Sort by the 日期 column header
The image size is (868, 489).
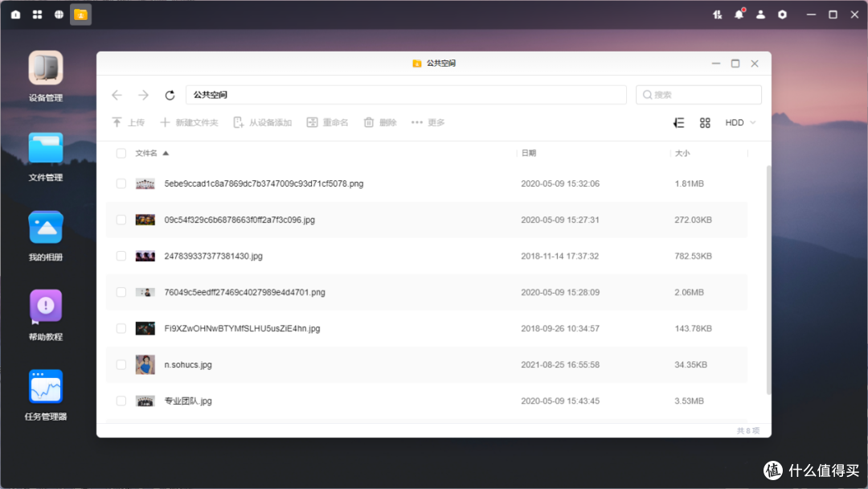[529, 154]
